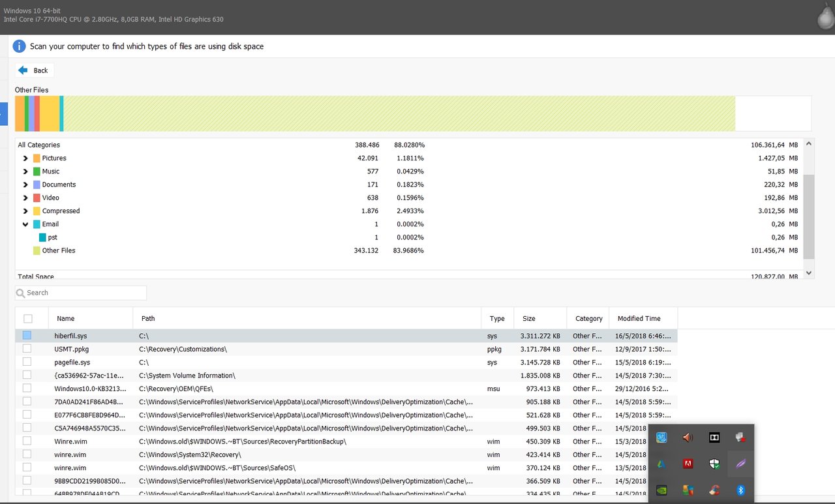Click into the Search field
Viewport: 835px width, 504px height.
85,293
